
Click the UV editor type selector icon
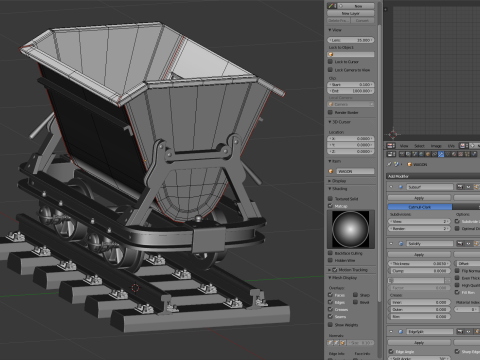pyautogui.click(x=391, y=146)
